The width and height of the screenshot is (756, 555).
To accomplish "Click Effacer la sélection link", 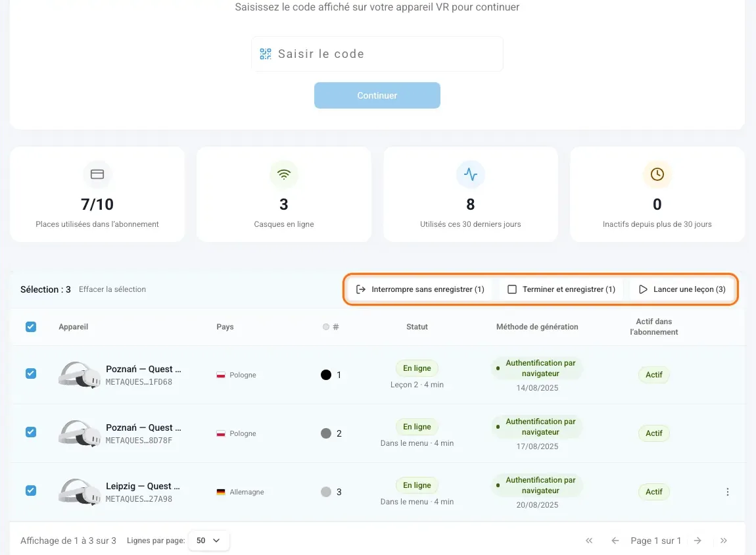I will tap(112, 289).
